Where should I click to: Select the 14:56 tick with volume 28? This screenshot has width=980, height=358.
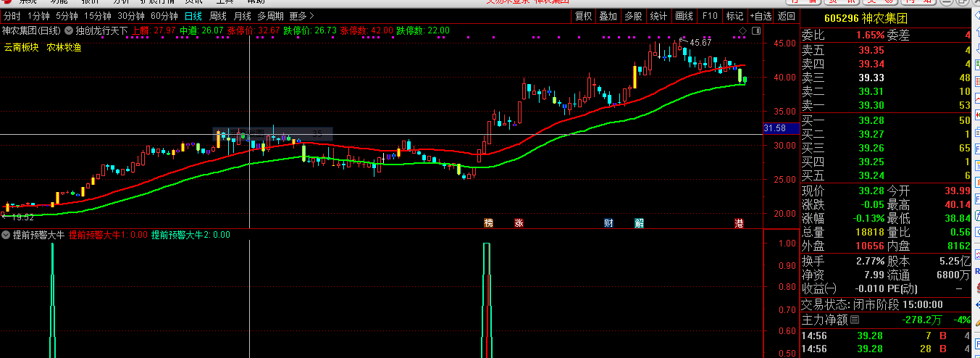click(x=885, y=349)
